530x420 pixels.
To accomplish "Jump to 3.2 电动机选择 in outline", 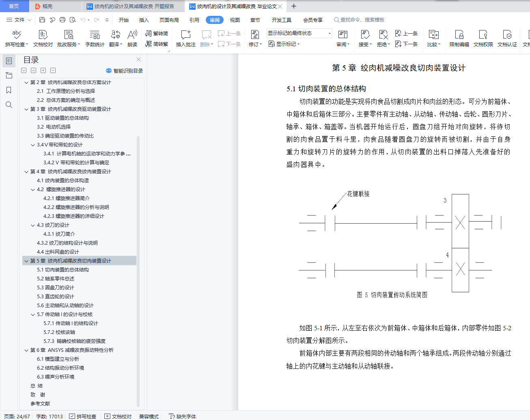I will click(x=54, y=127).
